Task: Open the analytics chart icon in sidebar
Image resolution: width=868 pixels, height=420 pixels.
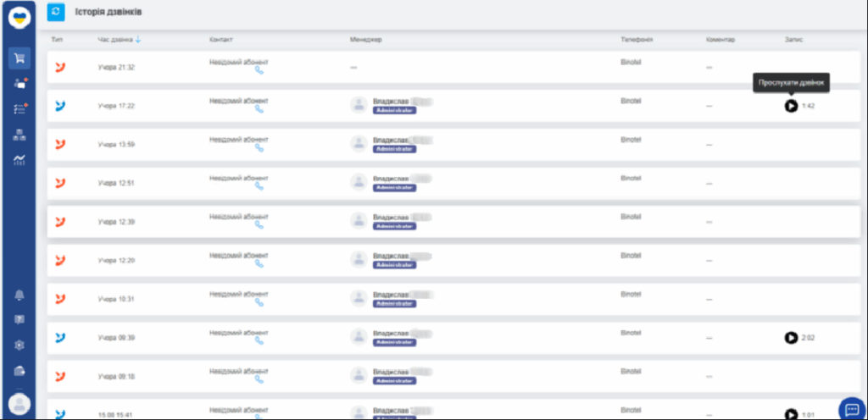Action: click(19, 159)
